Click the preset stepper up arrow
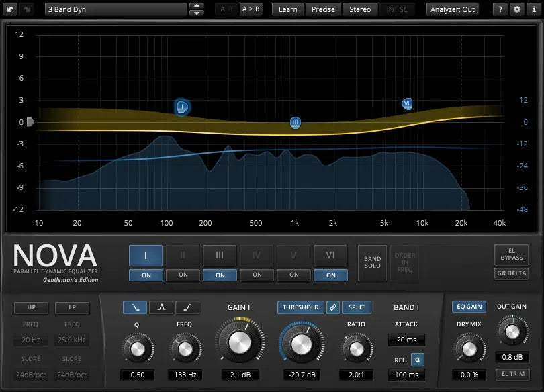544x392 pixels. click(197, 6)
